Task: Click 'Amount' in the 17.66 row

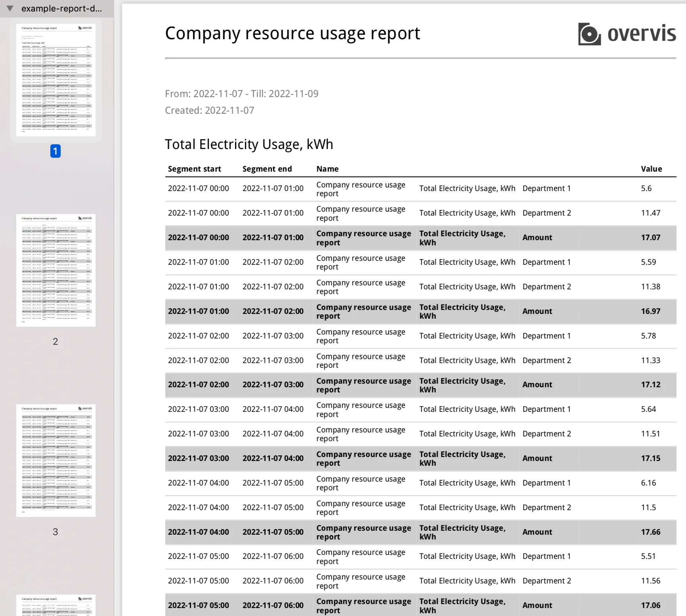Action: [537, 532]
